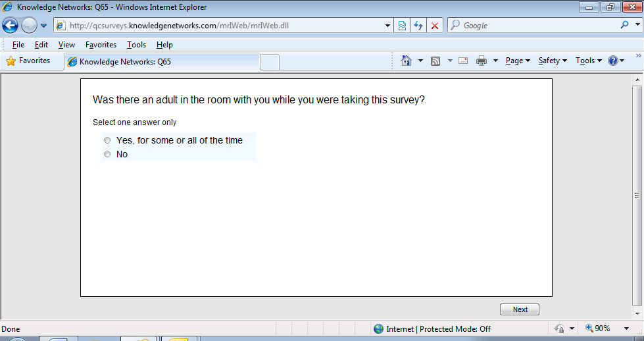Click the browser Forward arrow button
This screenshot has height=341, width=644.
pyautogui.click(x=29, y=26)
